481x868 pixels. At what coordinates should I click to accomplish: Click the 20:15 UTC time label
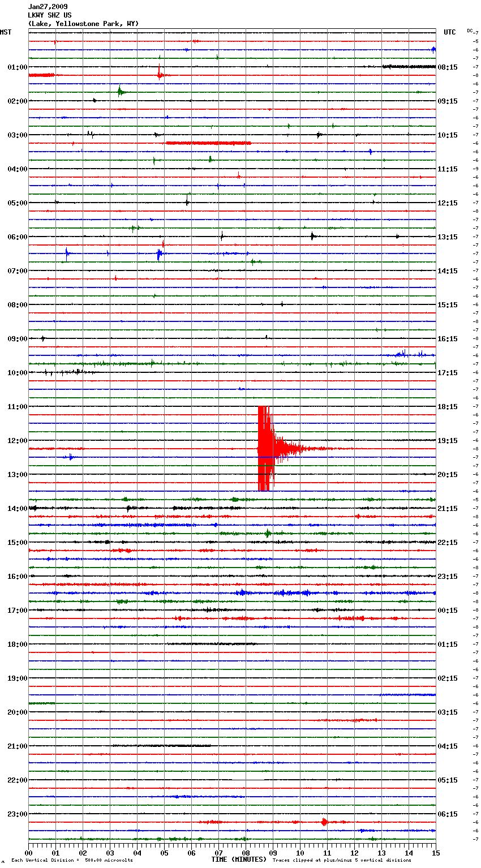448,475
